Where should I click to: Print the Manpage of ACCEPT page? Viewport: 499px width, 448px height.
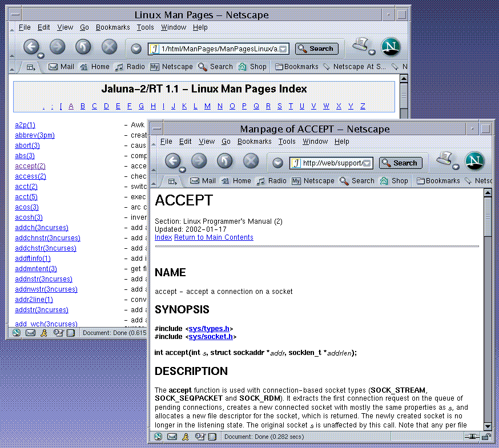[x=444, y=158]
